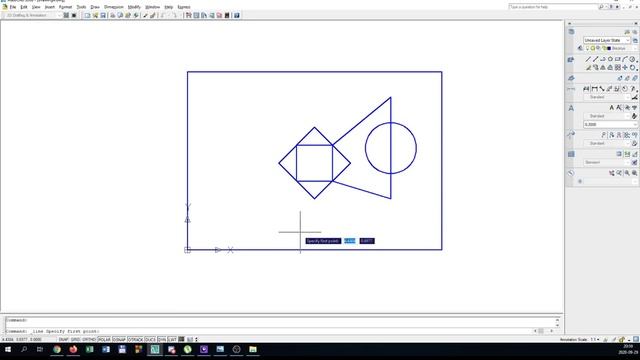The image size is (640, 360).
Task: Open Word from the taskbar
Action: click(x=106, y=349)
